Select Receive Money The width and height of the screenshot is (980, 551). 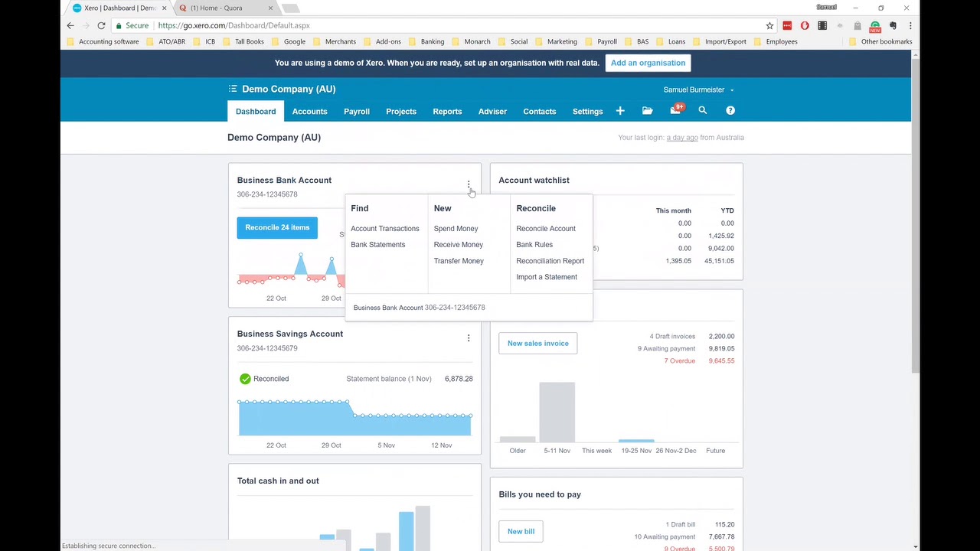459,245
